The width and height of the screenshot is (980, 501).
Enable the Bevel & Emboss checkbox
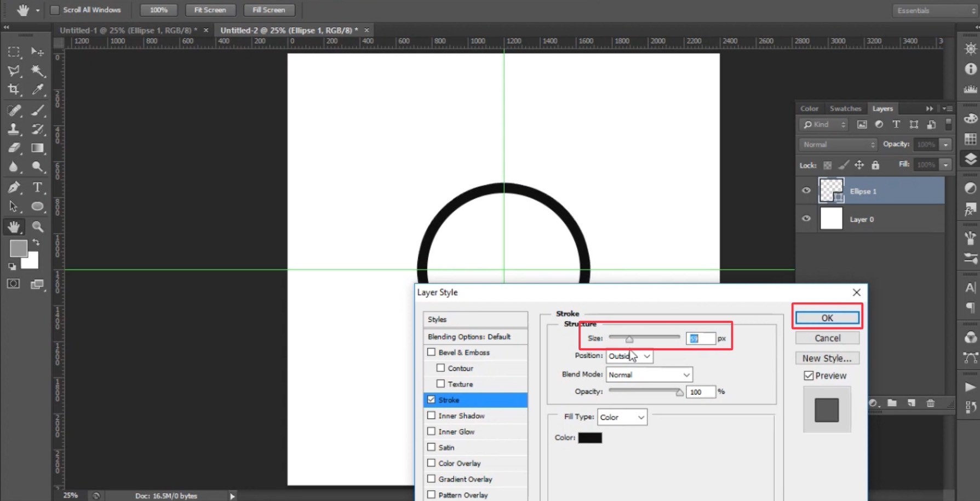click(x=432, y=352)
